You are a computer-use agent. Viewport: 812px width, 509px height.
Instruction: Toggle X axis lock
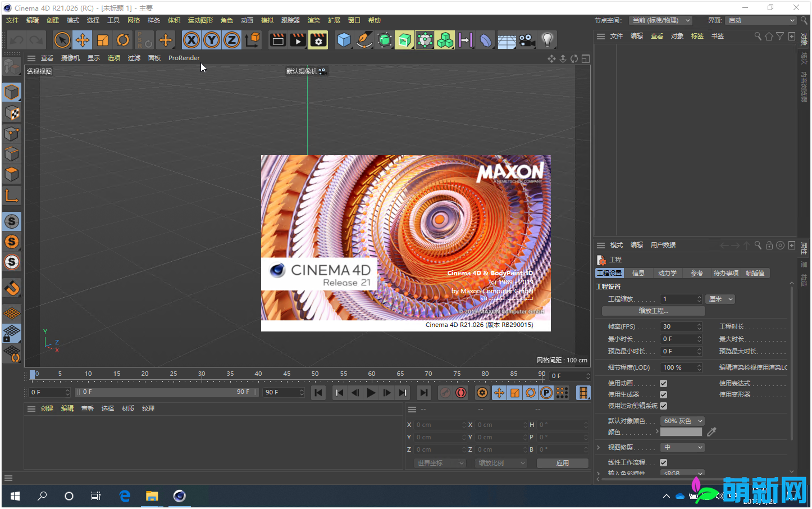point(191,40)
